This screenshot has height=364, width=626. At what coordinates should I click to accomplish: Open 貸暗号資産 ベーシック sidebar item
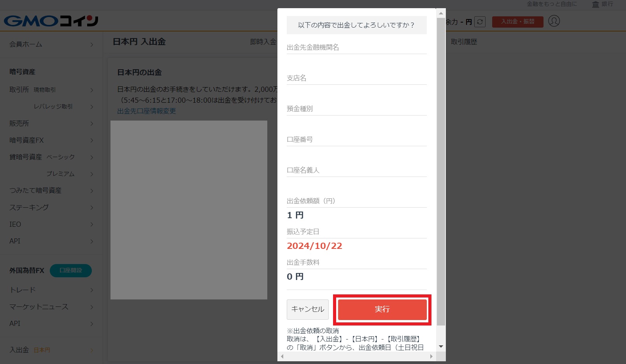pos(51,157)
